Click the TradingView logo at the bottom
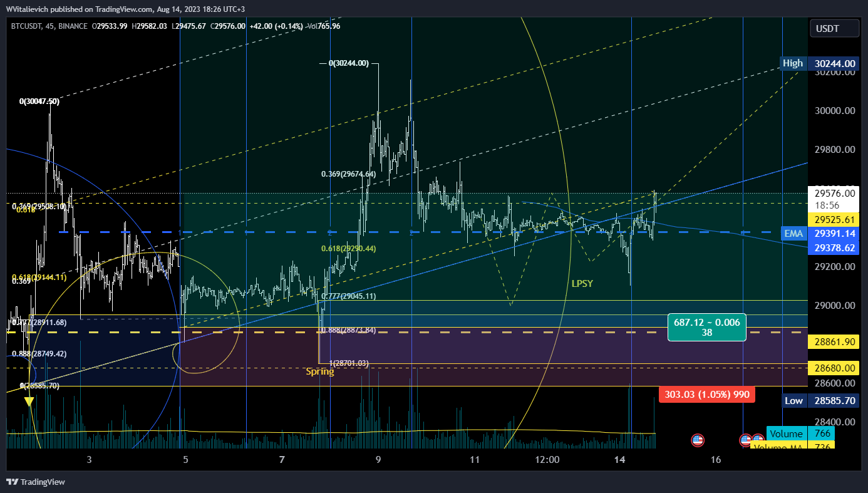868x493 pixels. tap(36, 482)
